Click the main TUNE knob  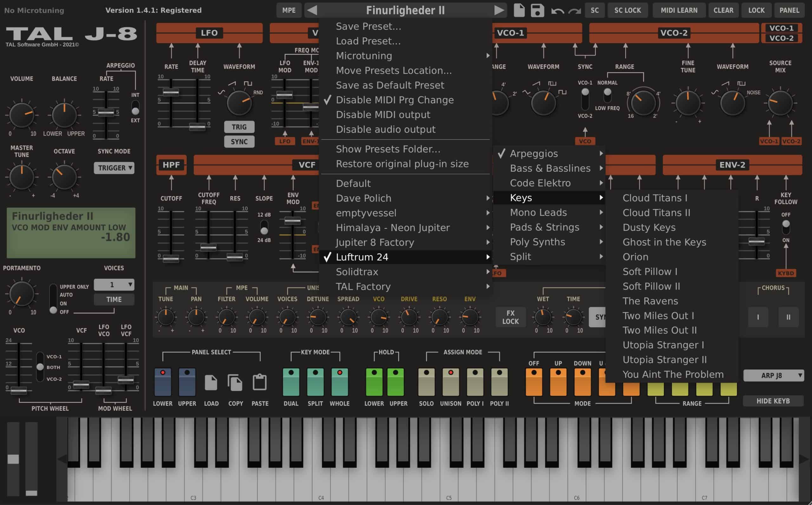pyautogui.click(x=166, y=317)
